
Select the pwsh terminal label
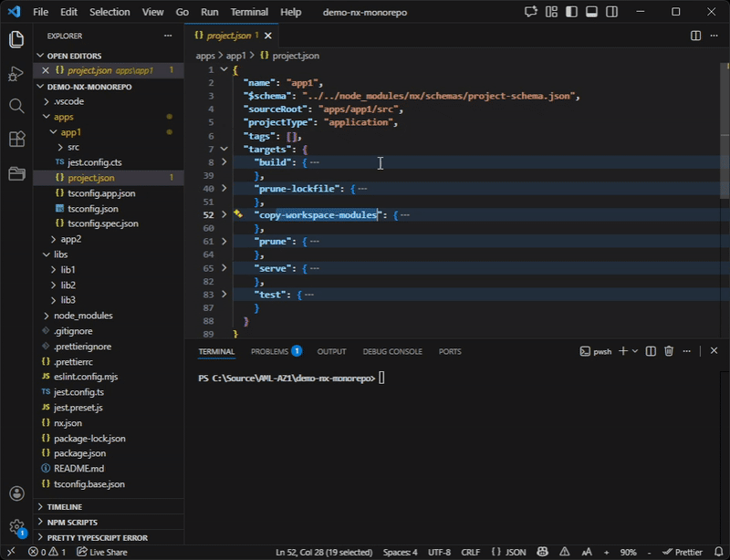596,351
